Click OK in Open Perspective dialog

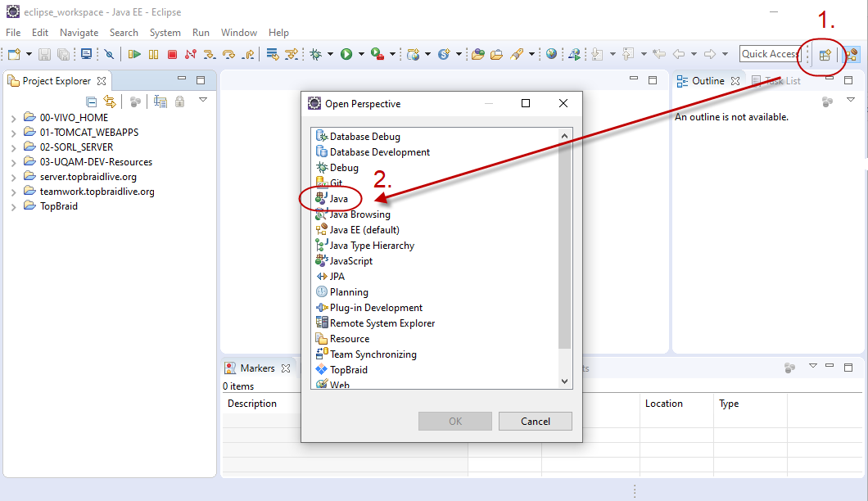[x=455, y=422]
